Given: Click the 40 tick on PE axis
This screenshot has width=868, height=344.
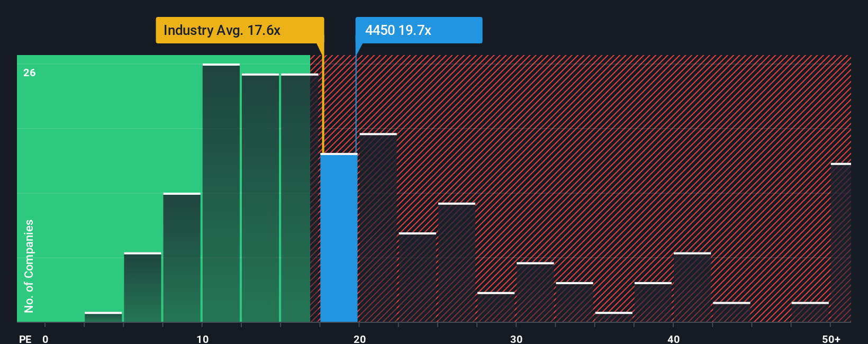Looking at the screenshot, I should click(673, 339).
